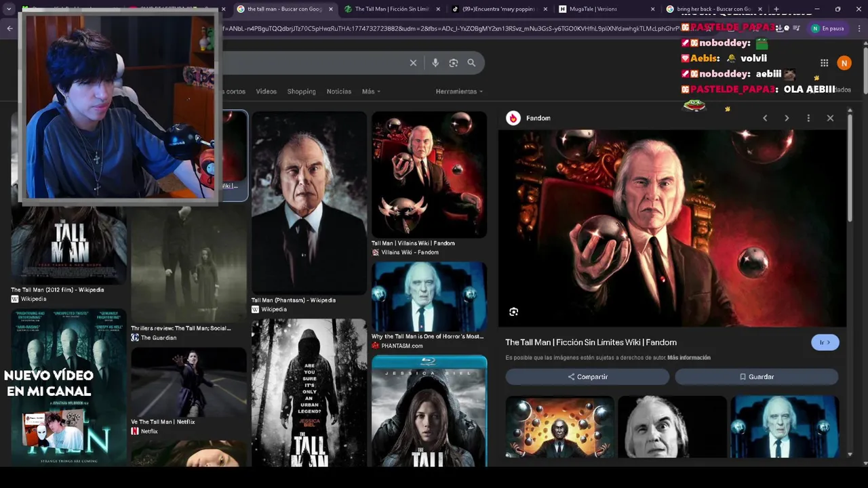Open Google Lens camera search icon
Viewport: 868px width, 488px height.
454,63
